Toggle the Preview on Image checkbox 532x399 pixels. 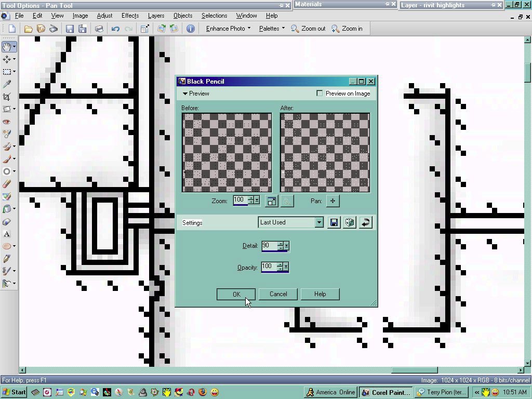click(x=320, y=94)
